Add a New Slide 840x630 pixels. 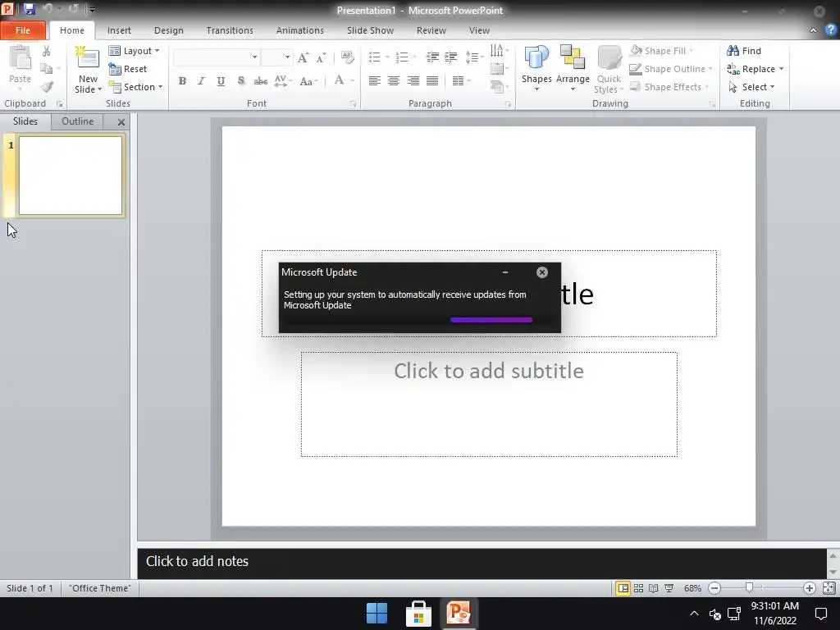click(x=88, y=71)
